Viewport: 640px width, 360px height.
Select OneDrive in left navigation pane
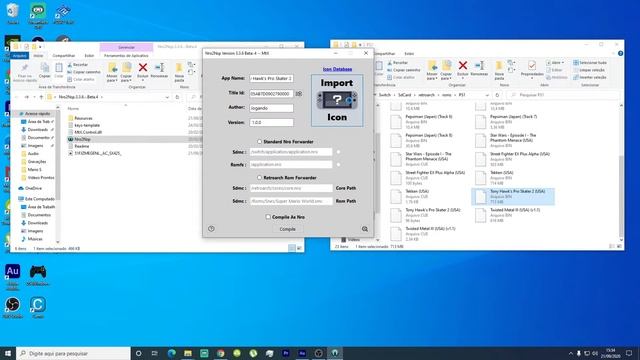(x=33, y=188)
